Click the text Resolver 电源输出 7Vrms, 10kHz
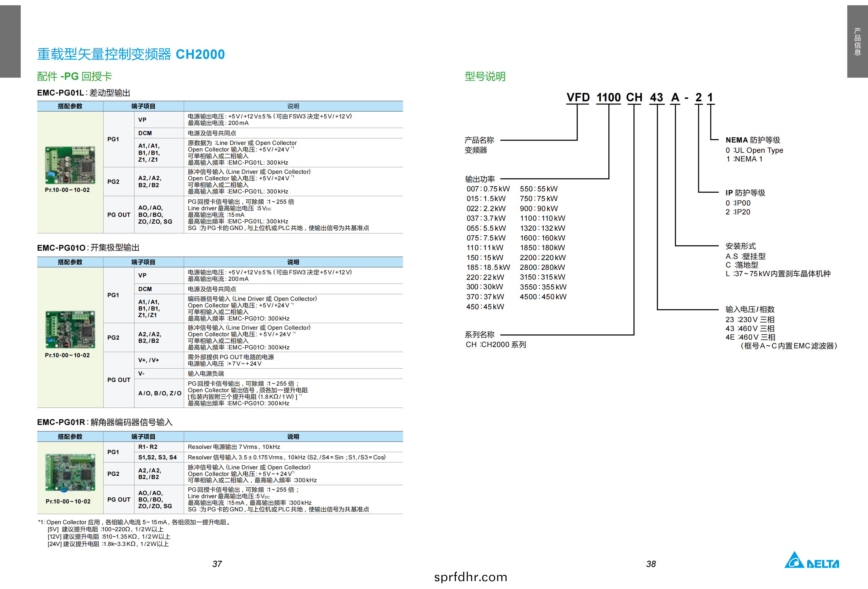 (x=234, y=447)
